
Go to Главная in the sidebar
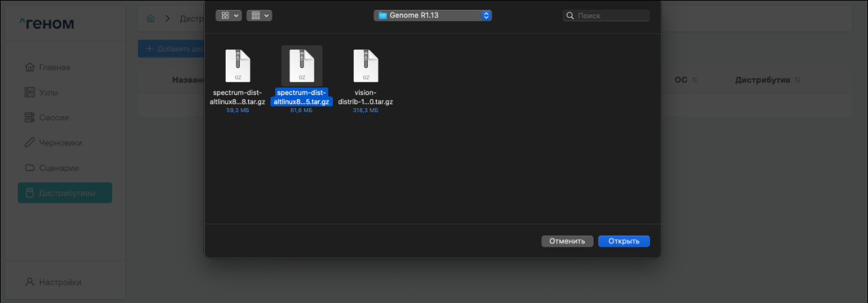tap(54, 68)
